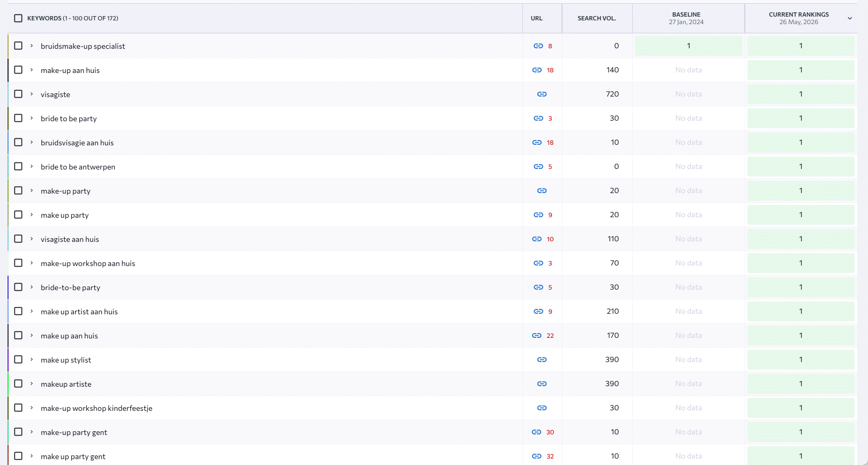Expand the make up artist aan huis row
868x465 pixels.
pos(32,311)
